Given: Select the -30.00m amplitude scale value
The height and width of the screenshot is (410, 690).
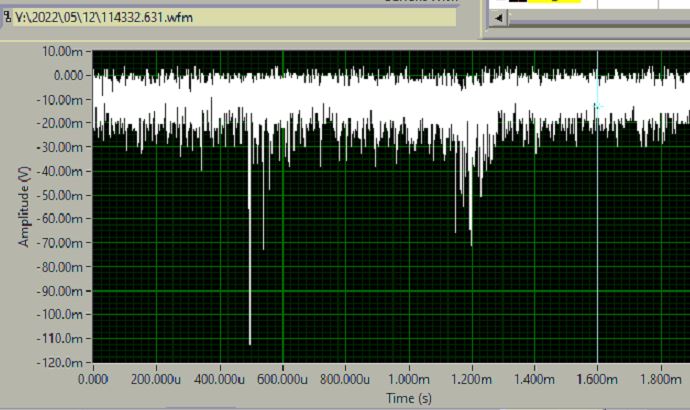Looking at the screenshot, I should [x=60, y=147].
